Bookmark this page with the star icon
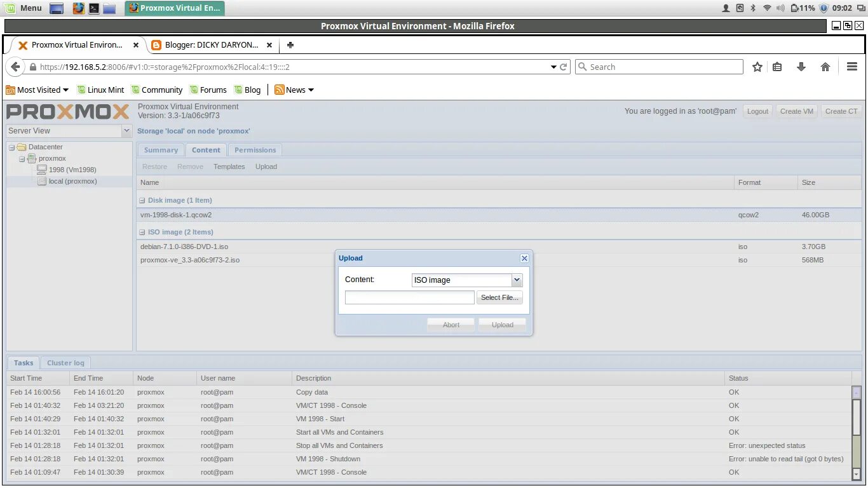This screenshot has height=488, width=868. tap(757, 67)
